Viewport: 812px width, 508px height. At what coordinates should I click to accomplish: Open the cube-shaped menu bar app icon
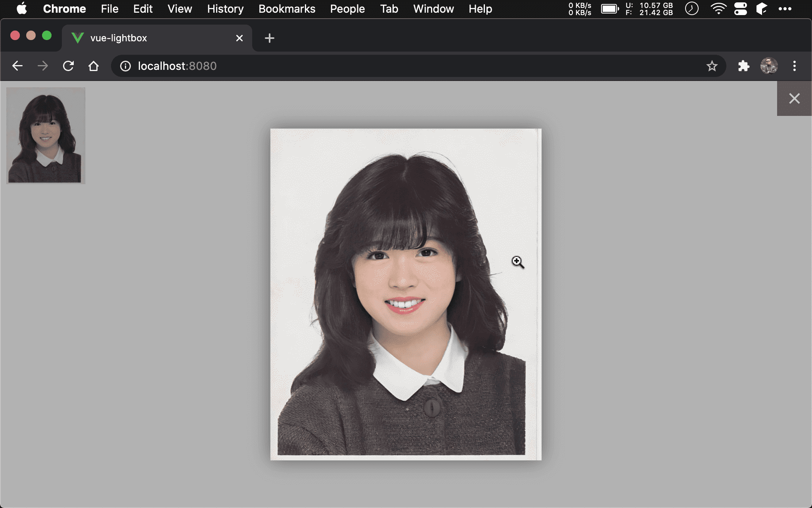tap(762, 9)
